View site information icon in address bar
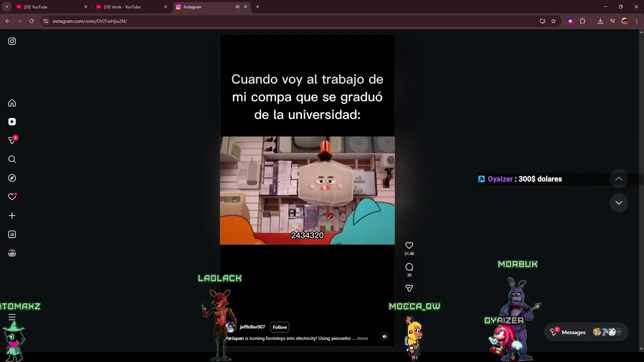The height and width of the screenshot is (362, 644). pyautogui.click(x=46, y=21)
